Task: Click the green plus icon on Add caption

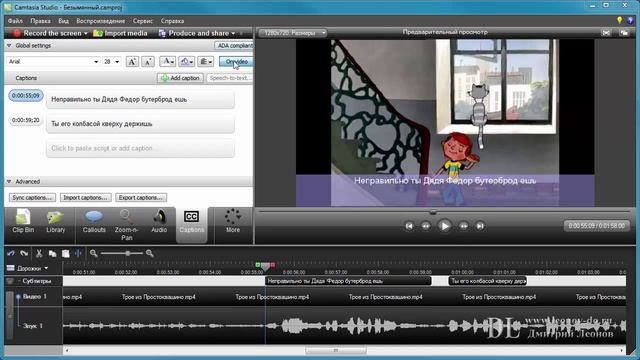Action: 164,78
